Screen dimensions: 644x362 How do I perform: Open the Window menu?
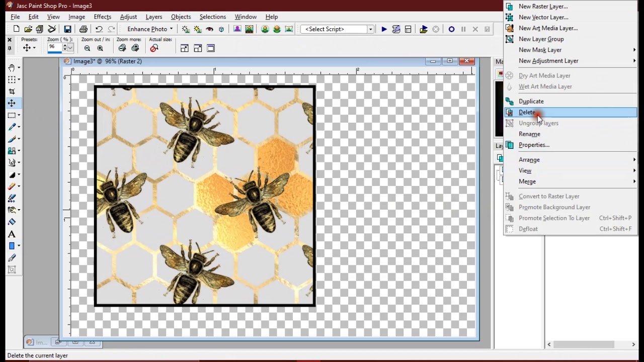(x=246, y=17)
